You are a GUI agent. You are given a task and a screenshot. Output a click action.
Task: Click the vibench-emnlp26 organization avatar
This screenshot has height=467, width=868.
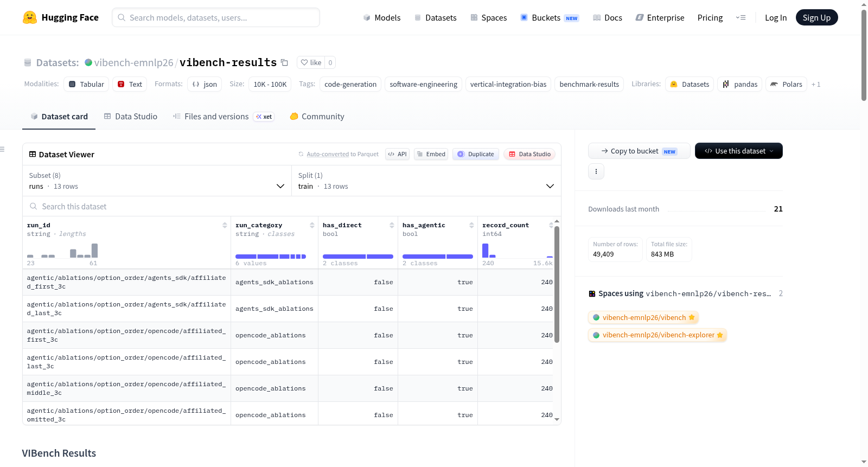click(88, 62)
